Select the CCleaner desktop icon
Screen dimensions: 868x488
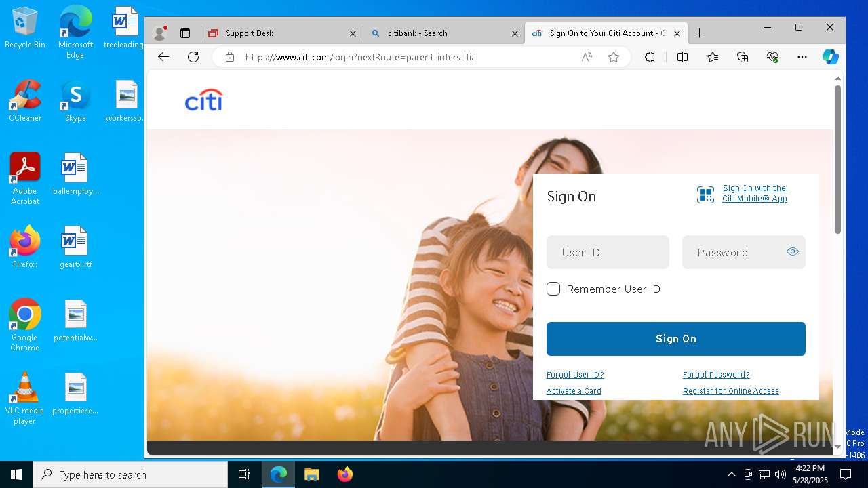pos(25,101)
